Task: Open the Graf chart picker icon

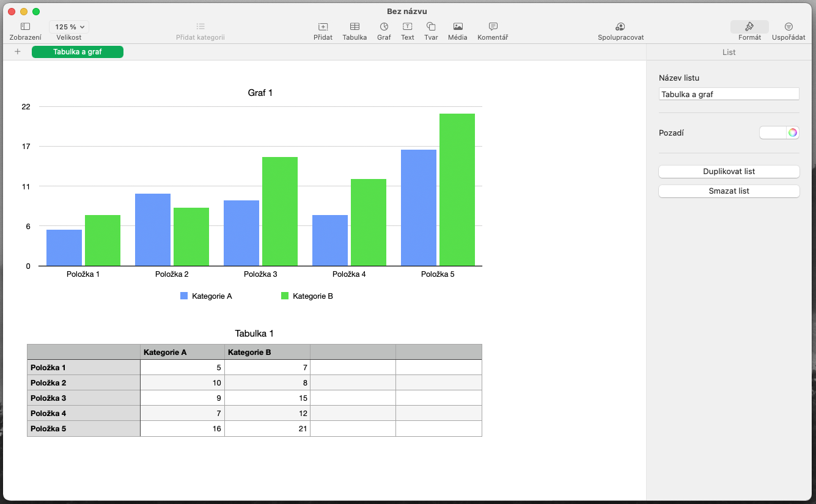Action: [384, 27]
